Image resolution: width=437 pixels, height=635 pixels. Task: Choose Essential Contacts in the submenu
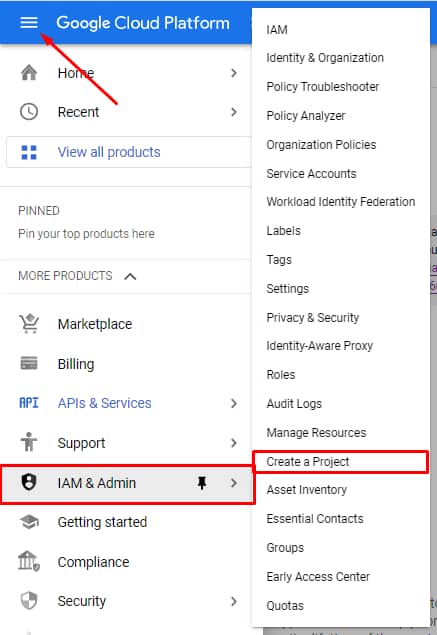(x=315, y=519)
